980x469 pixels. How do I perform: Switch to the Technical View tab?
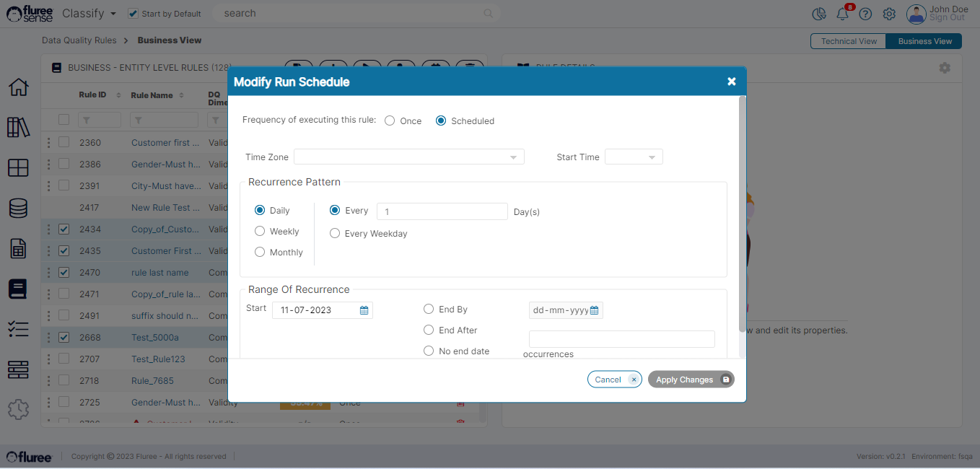tap(849, 41)
